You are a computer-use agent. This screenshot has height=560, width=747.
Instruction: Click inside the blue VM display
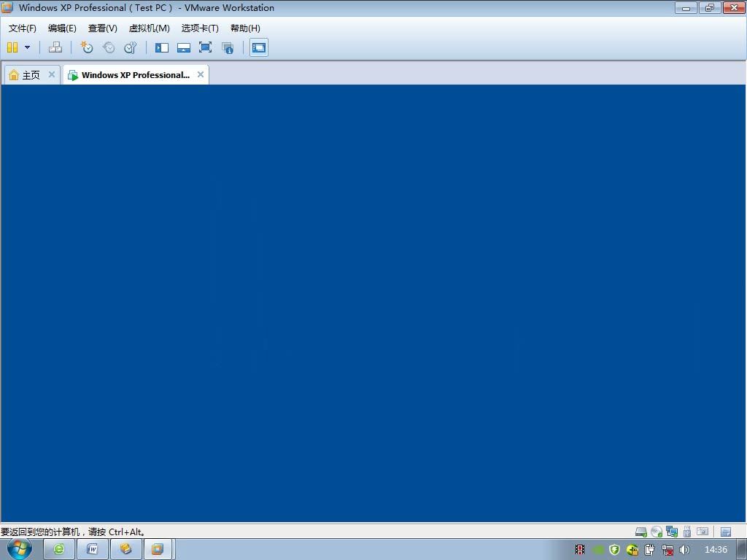coord(373,303)
